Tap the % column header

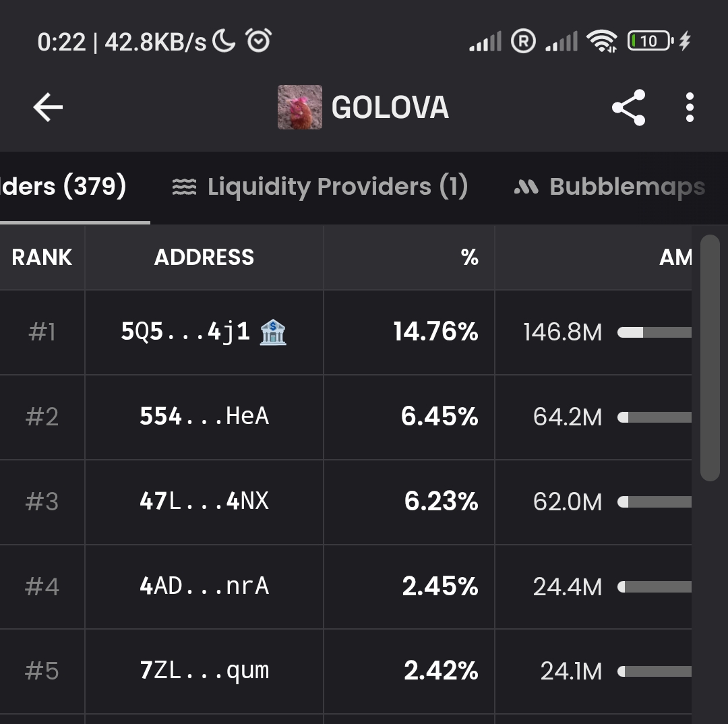click(x=470, y=257)
